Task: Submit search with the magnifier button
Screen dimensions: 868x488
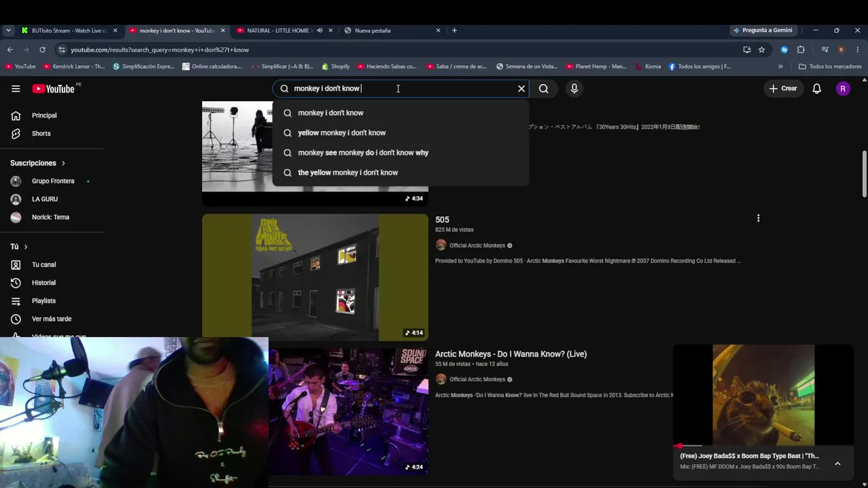Action: coord(544,89)
